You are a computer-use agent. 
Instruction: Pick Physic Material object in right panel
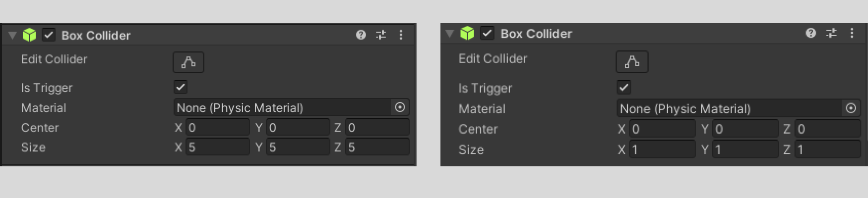click(x=851, y=108)
